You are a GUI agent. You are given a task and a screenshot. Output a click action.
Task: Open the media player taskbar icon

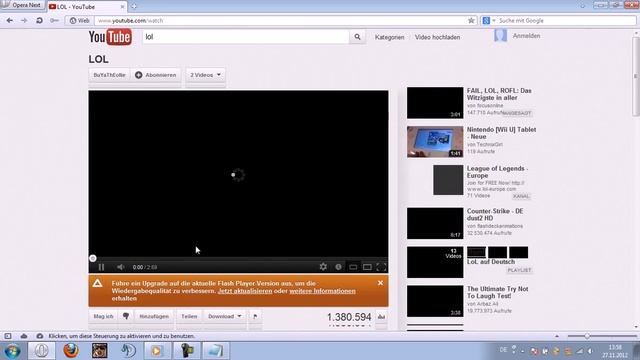(156, 351)
